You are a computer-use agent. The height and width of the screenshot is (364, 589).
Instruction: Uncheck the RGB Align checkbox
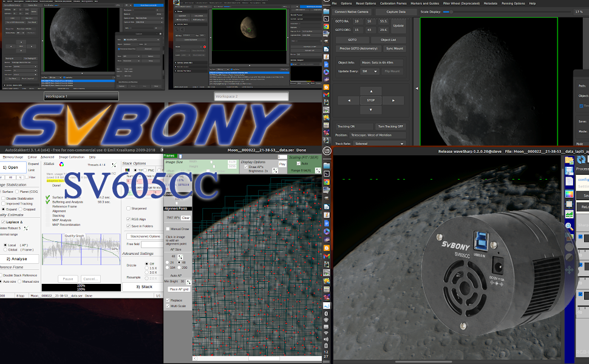tap(129, 219)
